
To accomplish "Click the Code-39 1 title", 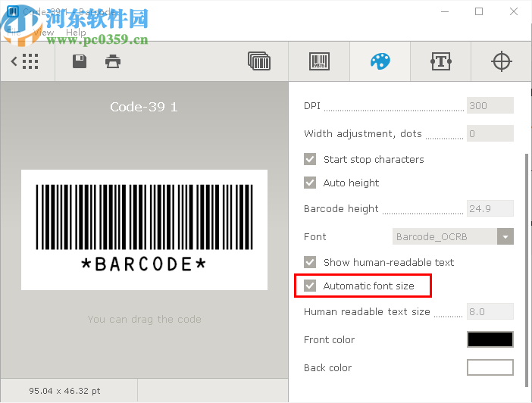I will 144,107.
